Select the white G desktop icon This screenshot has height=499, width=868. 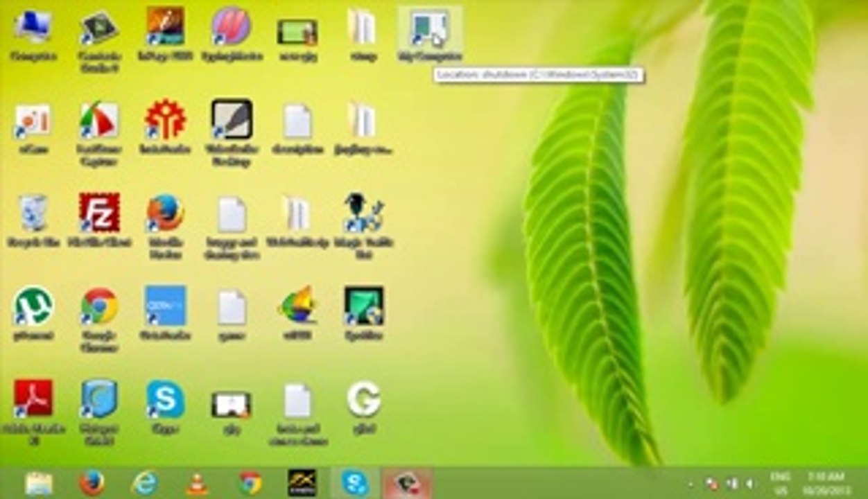(x=363, y=399)
